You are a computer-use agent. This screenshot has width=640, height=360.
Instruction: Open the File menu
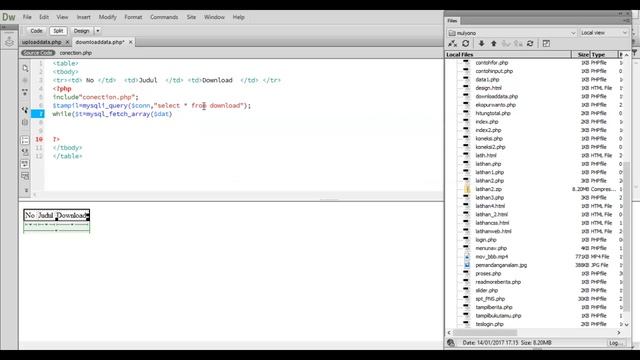click(27, 17)
